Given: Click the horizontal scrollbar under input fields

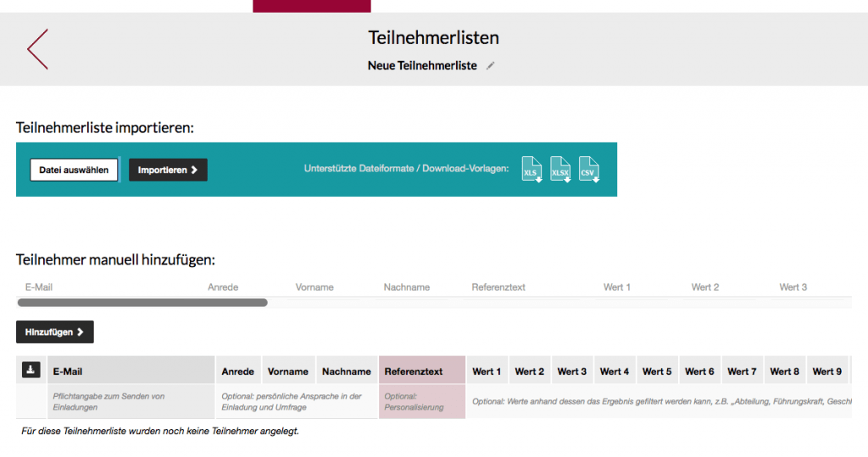Looking at the screenshot, I should tap(142, 303).
